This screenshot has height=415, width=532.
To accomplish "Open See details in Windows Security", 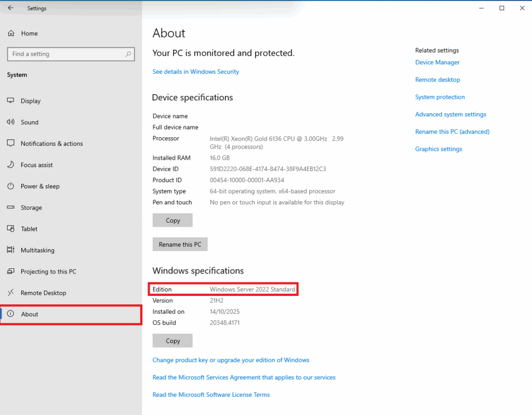I will (195, 72).
